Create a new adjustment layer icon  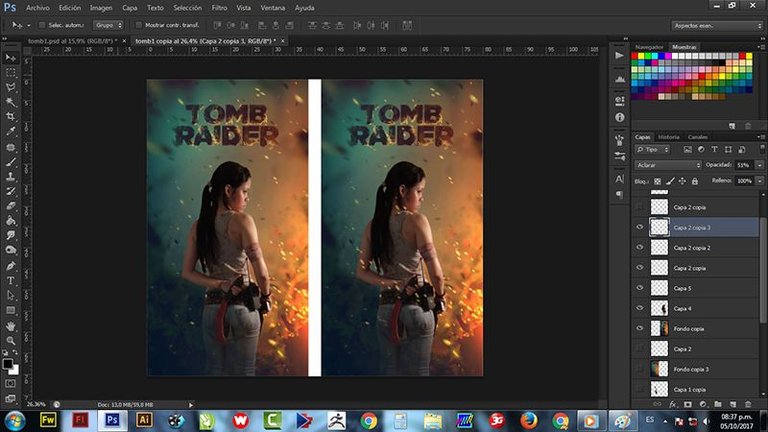pos(703,405)
